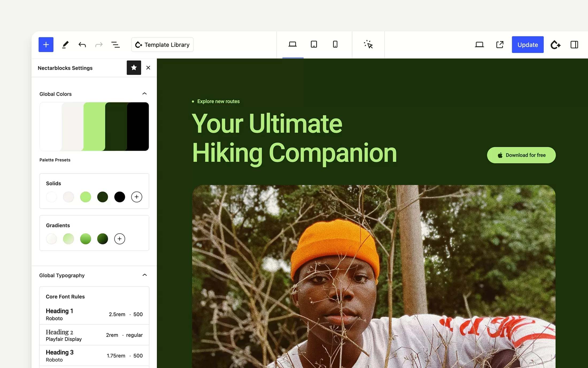Click the blue add block plus button

tap(46, 44)
